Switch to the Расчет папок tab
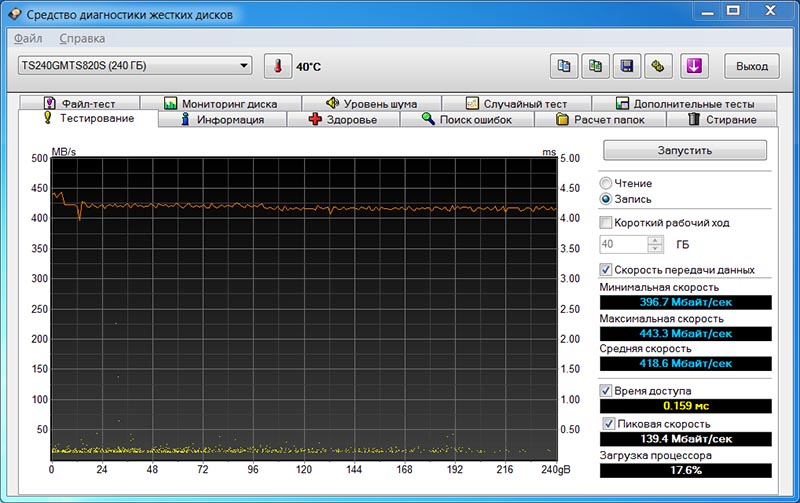Screen dimensions: 800x503 click(600, 119)
